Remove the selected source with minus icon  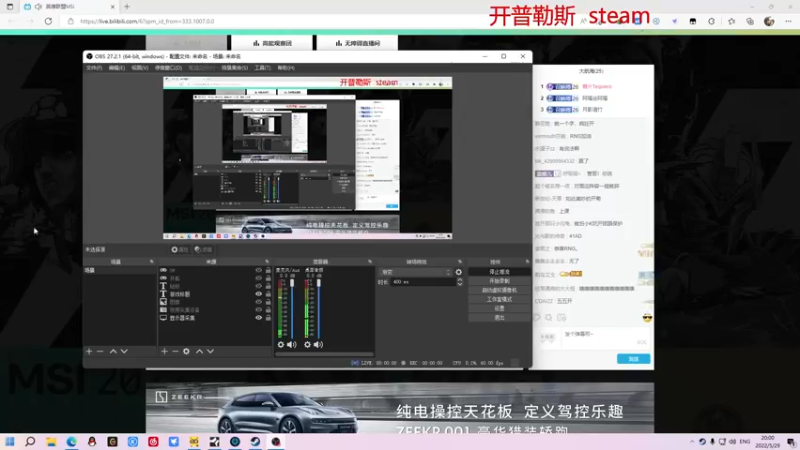[x=175, y=351]
